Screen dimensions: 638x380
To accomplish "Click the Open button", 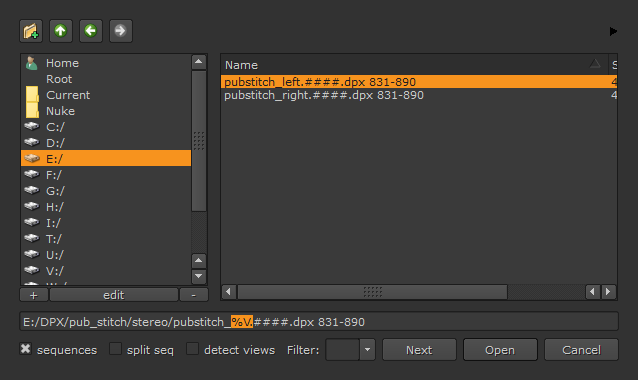I will point(500,350).
